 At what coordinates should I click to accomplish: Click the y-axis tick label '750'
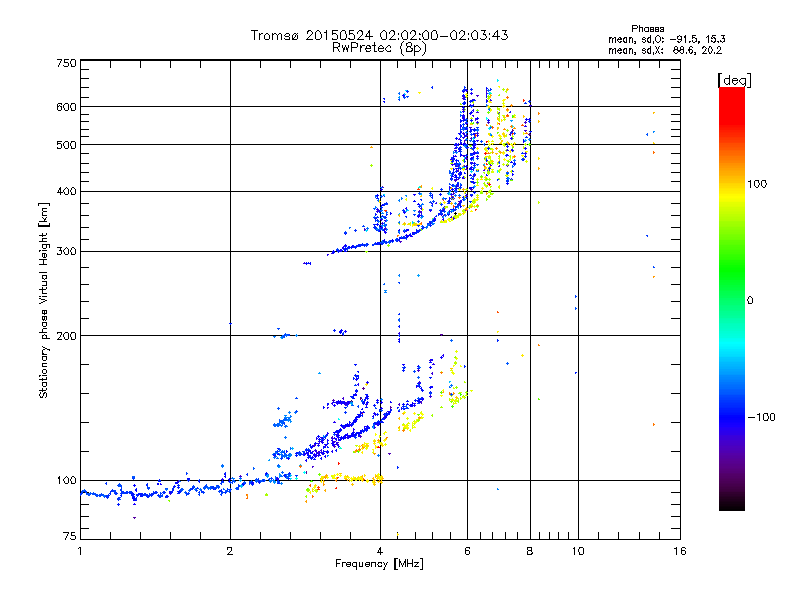click(67, 63)
